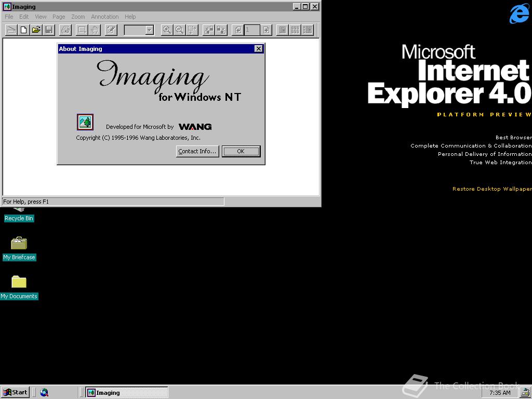Click the 7:35 AM taskbar clock
Viewport: 532px width, 399px height.
tap(500, 393)
